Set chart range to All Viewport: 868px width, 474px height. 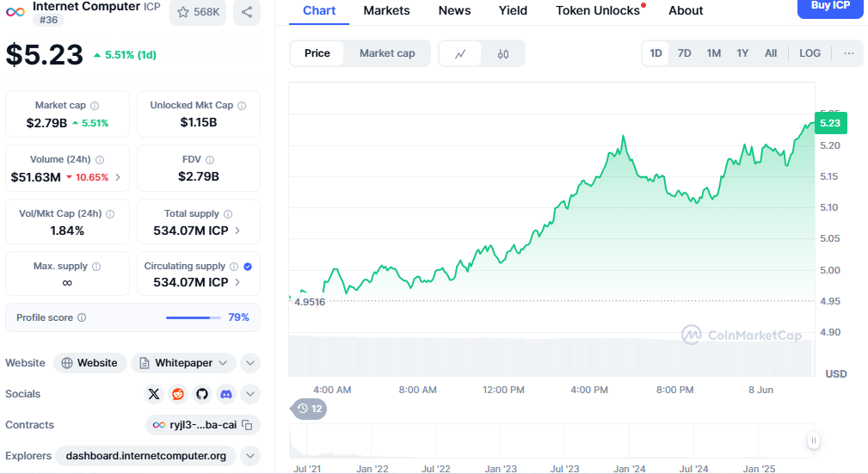771,53
